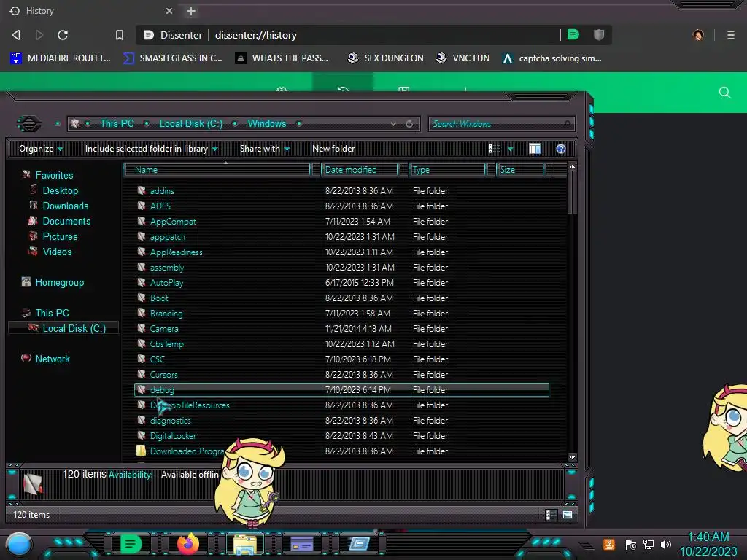This screenshot has height=560, width=747.
Task: Open SMASH GLASS IN C... bookmark
Action: (x=172, y=58)
